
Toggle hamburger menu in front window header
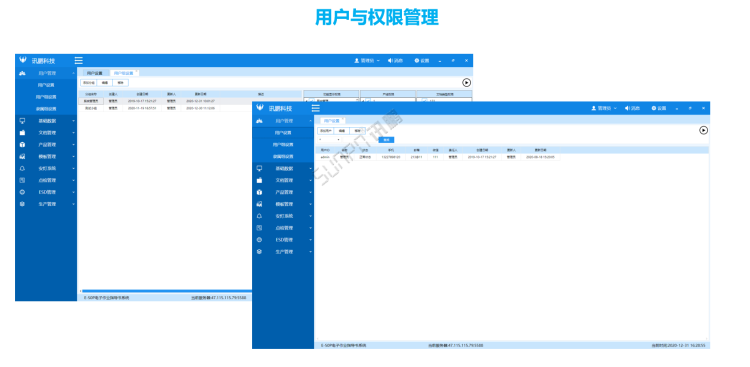(316, 108)
